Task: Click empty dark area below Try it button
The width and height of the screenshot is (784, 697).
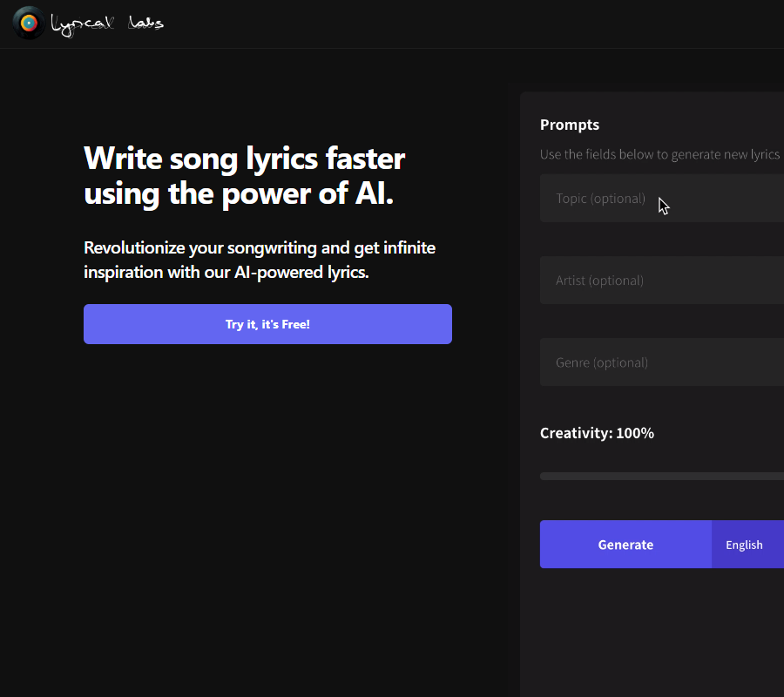Action: 261,488
